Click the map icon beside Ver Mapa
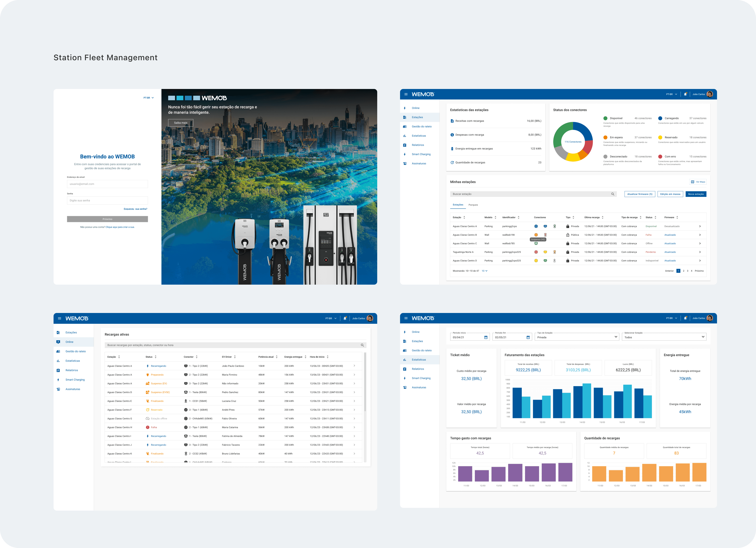 [693, 182]
